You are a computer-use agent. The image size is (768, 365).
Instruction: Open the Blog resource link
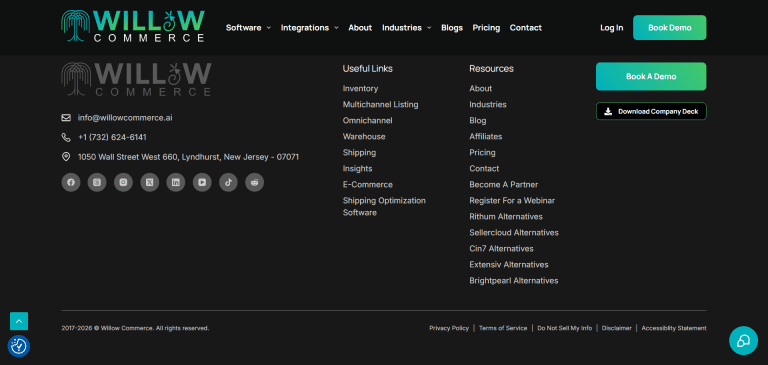pos(478,121)
